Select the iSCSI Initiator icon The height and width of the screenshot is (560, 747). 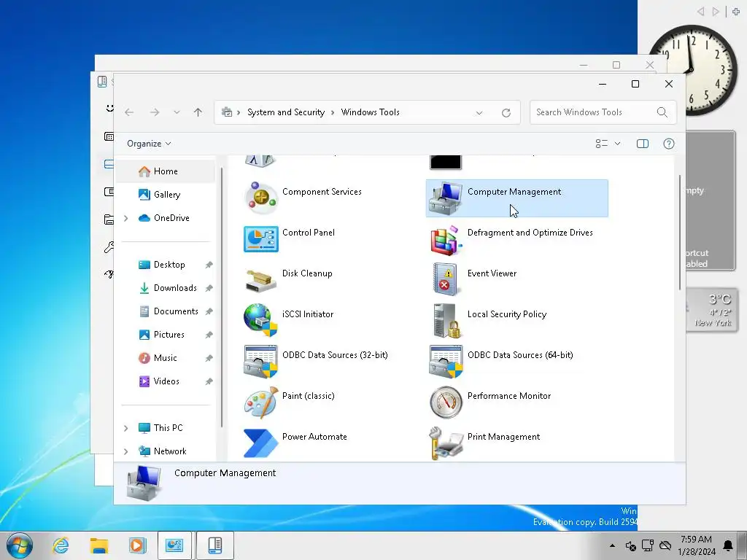[x=260, y=320]
